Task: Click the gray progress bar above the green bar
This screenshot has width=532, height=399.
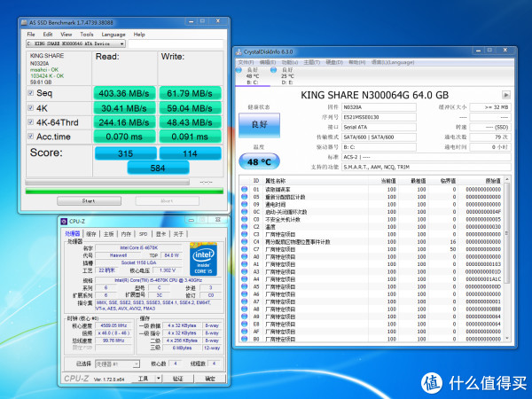Action: point(107,182)
